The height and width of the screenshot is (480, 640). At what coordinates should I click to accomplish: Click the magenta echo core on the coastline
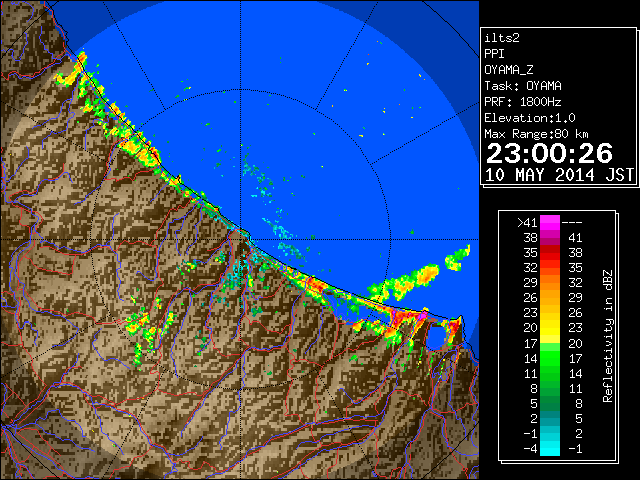click(423, 316)
